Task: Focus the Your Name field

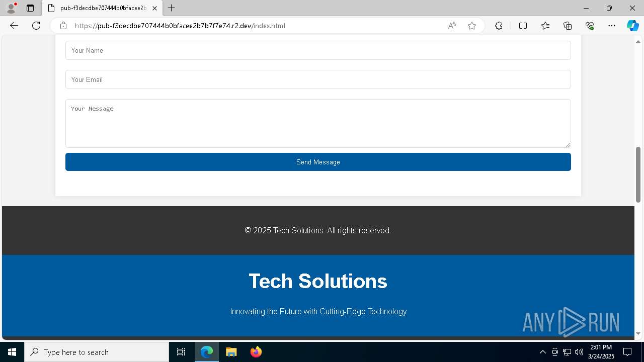Action: tap(318, 50)
